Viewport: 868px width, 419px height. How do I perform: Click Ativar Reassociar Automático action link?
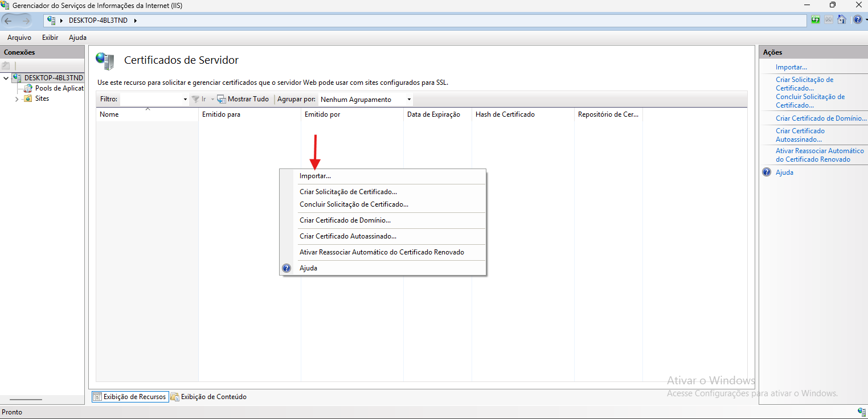click(x=820, y=155)
